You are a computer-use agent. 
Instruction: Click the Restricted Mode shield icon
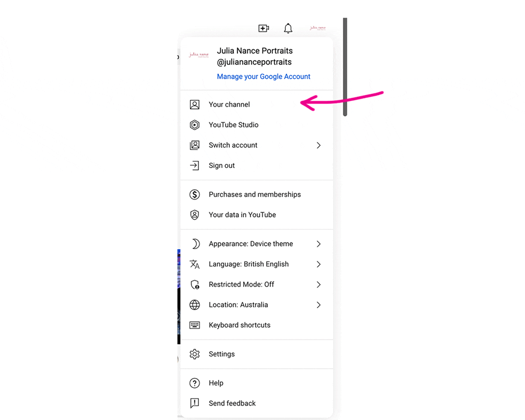194,285
